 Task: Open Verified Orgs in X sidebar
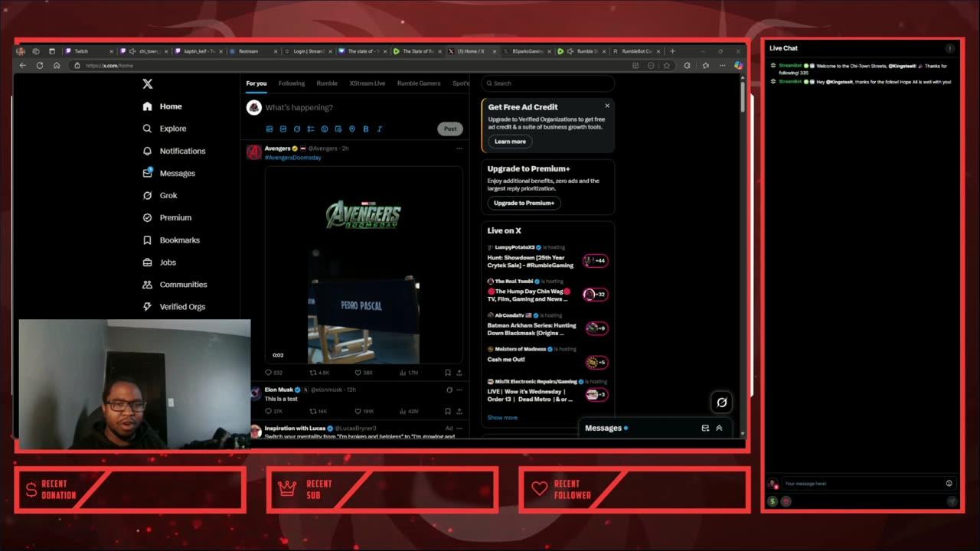pyautogui.click(x=174, y=306)
